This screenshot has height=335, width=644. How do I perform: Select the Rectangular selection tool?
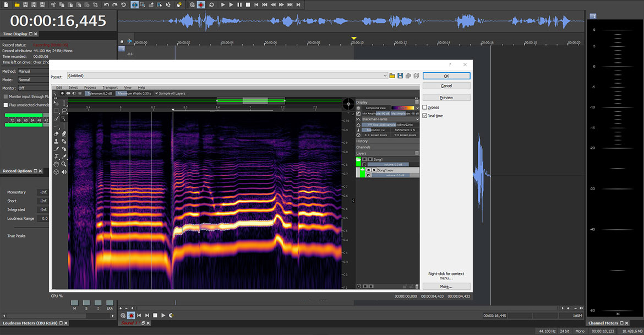pos(56,111)
